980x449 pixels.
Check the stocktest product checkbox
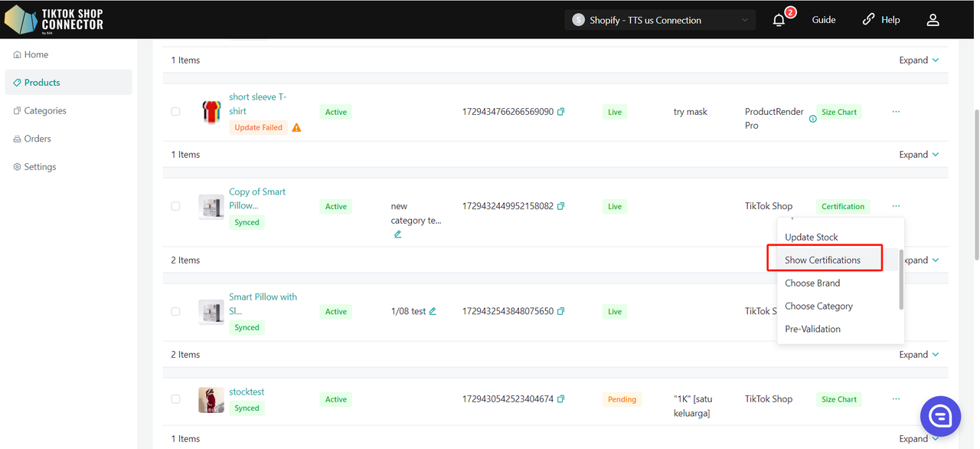(175, 399)
